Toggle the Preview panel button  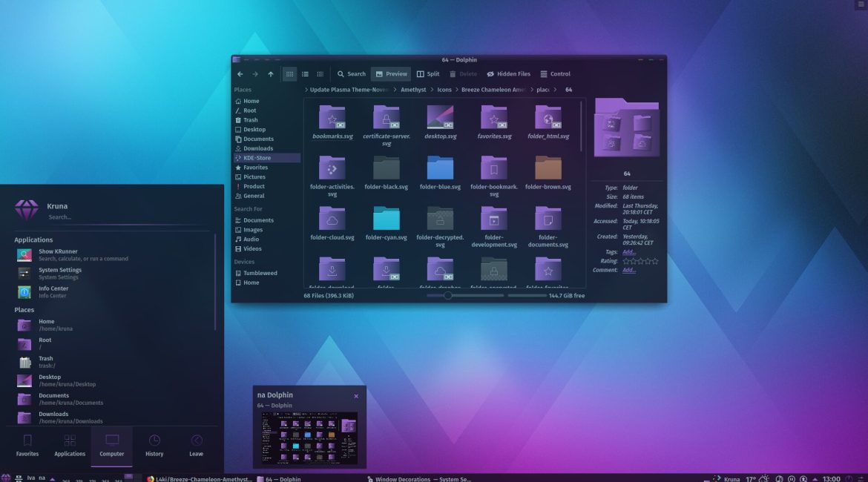(x=390, y=74)
